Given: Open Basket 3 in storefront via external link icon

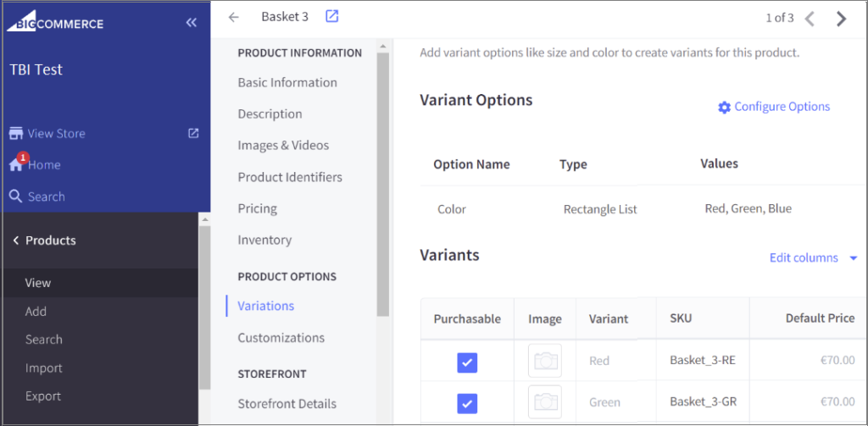Looking at the screenshot, I should point(331,17).
